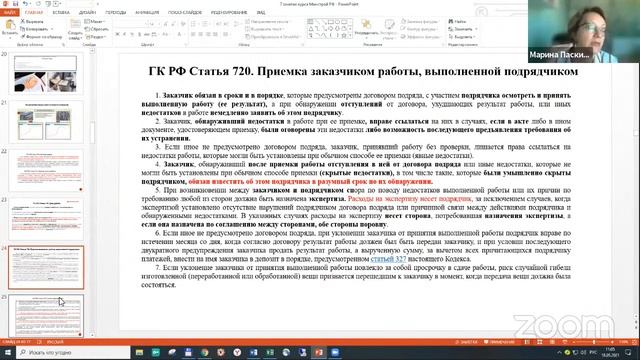Open the Выделить (Select) dropdown
The image size is (640, 360).
462,37
